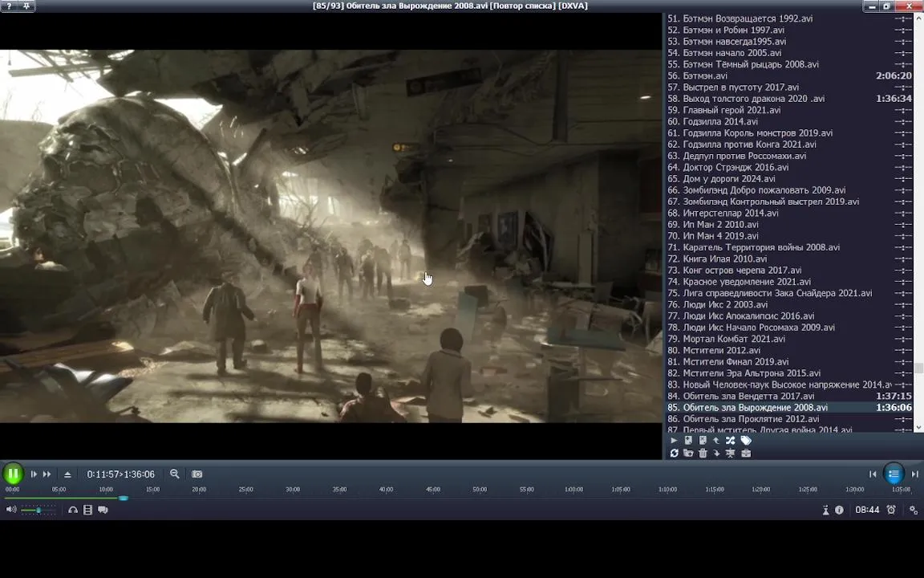This screenshot has height=578, width=924.
Task: Go to previous playlist item
Action: (x=873, y=474)
